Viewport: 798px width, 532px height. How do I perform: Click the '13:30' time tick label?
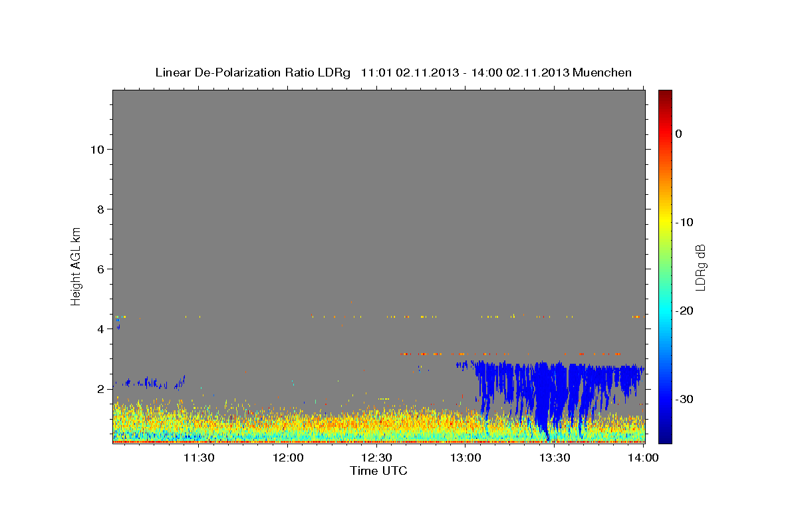point(554,458)
